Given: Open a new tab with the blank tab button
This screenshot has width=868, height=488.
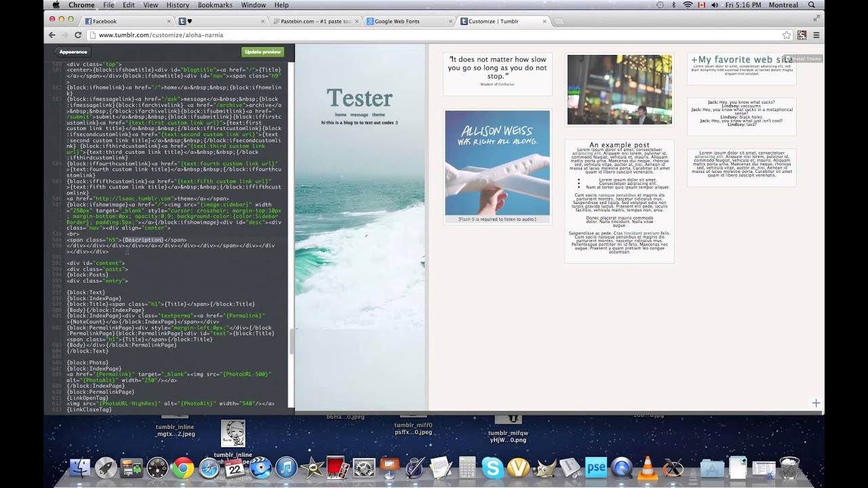Looking at the screenshot, I should tap(559, 22).
